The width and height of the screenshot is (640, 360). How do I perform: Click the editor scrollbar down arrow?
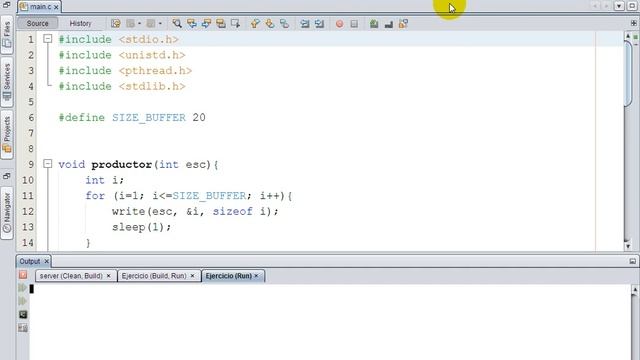[628, 246]
